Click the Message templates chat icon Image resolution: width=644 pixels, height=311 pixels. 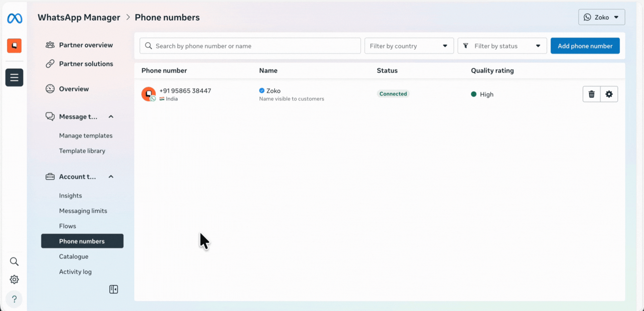[x=50, y=116]
